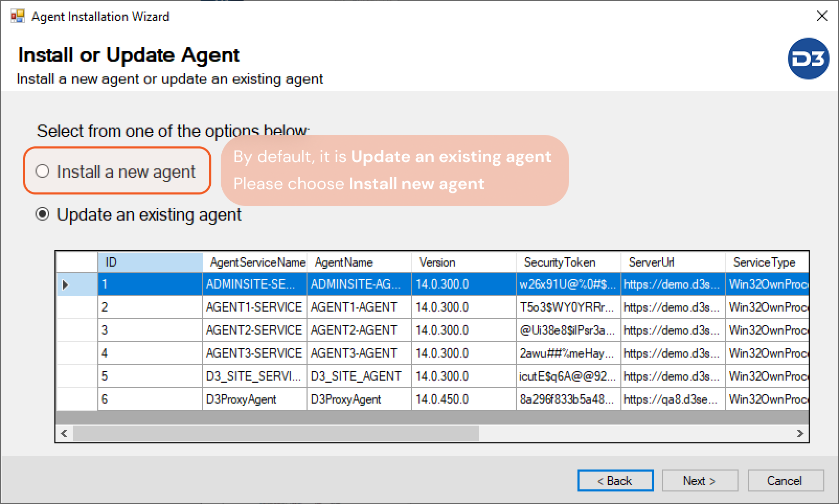Click the D3 logo icon
Image resolution: width=839 pixels, height=504 pixels.
click(808, 59)
